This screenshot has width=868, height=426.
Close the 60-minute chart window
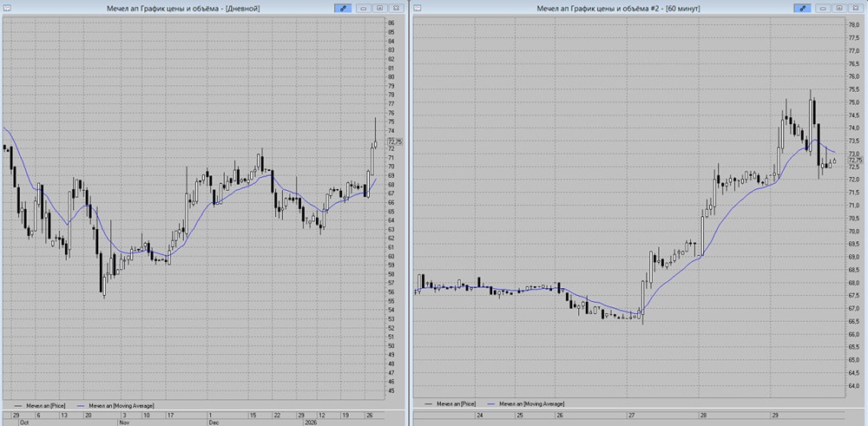[855, 8]
